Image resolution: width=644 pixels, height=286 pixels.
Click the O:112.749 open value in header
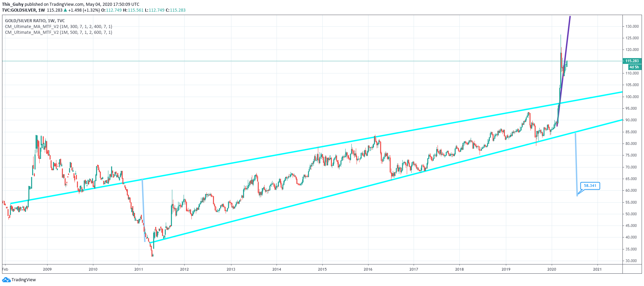click(111, 10)
